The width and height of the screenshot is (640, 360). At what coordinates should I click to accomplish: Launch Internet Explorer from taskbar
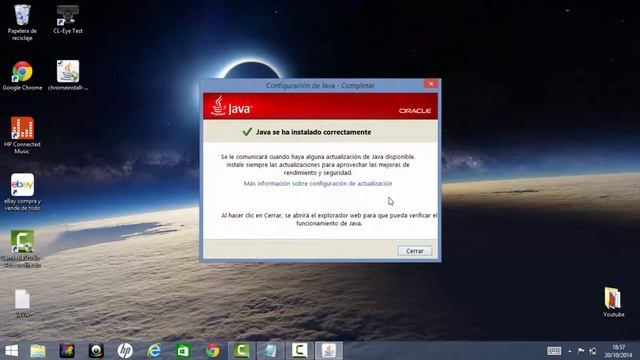(x=154, y=351)
